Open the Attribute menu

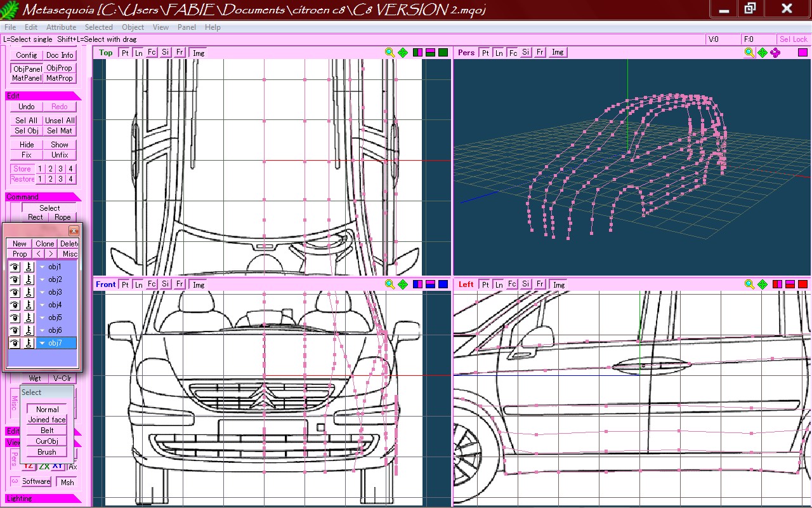click(62, 27)
